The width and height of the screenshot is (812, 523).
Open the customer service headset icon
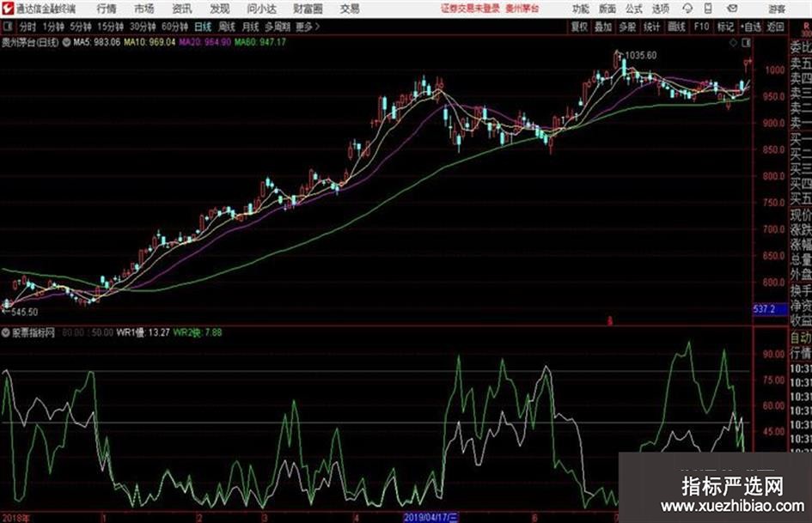687,9
